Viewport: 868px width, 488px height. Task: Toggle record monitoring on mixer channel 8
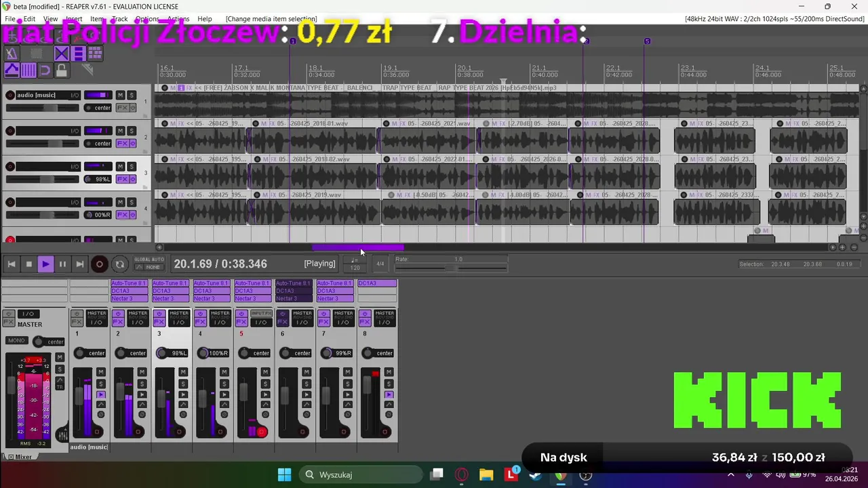389,394
